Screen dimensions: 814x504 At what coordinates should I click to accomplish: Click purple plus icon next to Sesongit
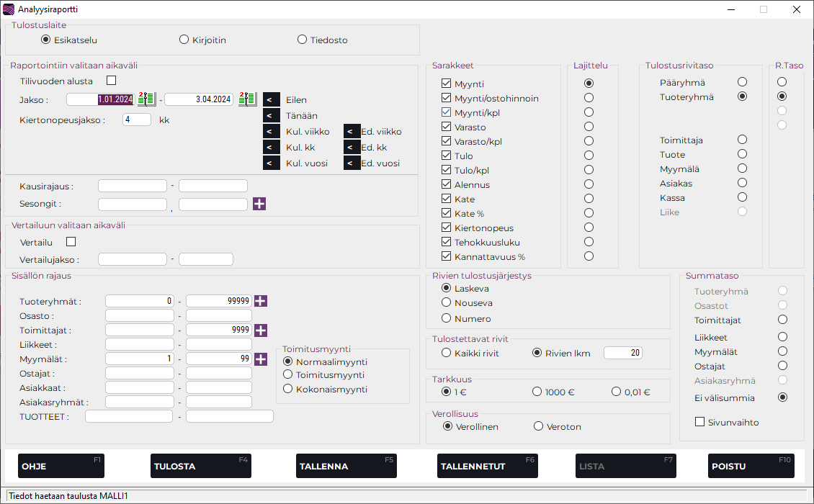tap(259, 204)
